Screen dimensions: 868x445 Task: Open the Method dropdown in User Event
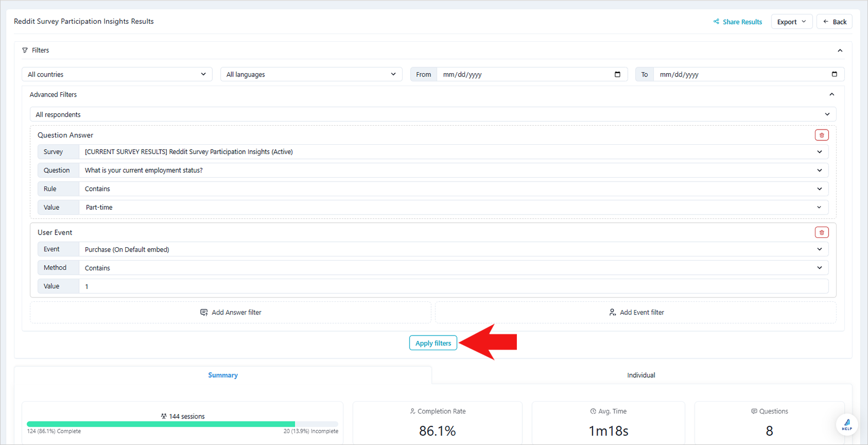pyautogui.click(x=454, y=268)
